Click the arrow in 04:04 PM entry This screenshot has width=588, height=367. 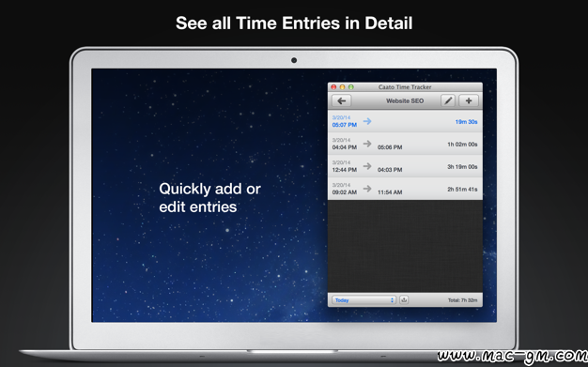367,144
